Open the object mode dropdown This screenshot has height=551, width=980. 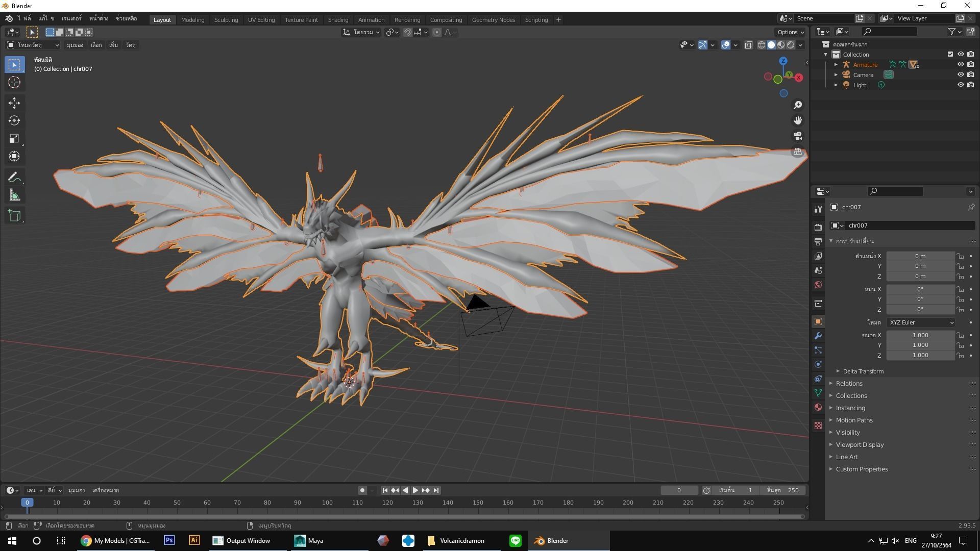coord(33,45)
